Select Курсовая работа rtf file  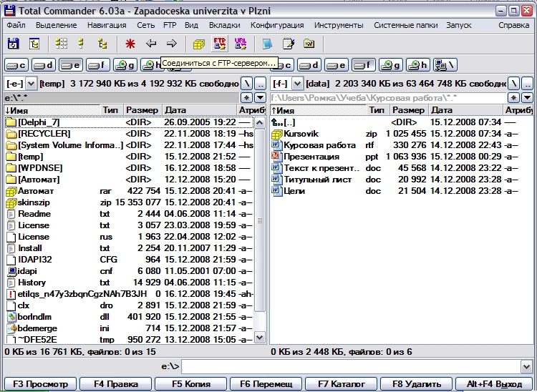(402, 145)
